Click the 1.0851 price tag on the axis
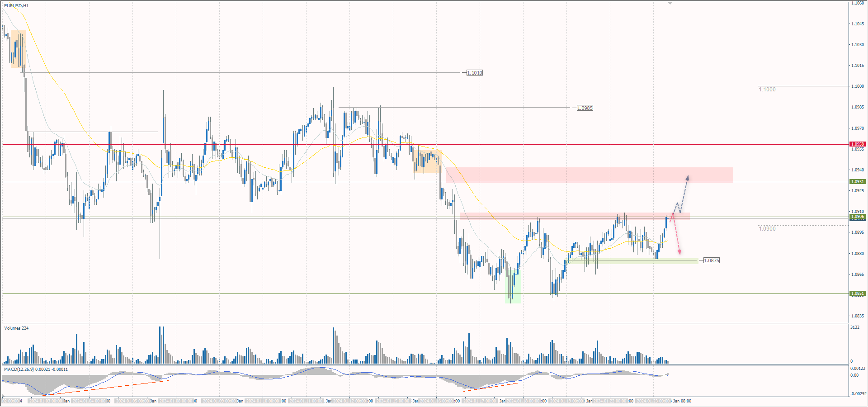Screen dimensions: 868x407 (858, 293)
